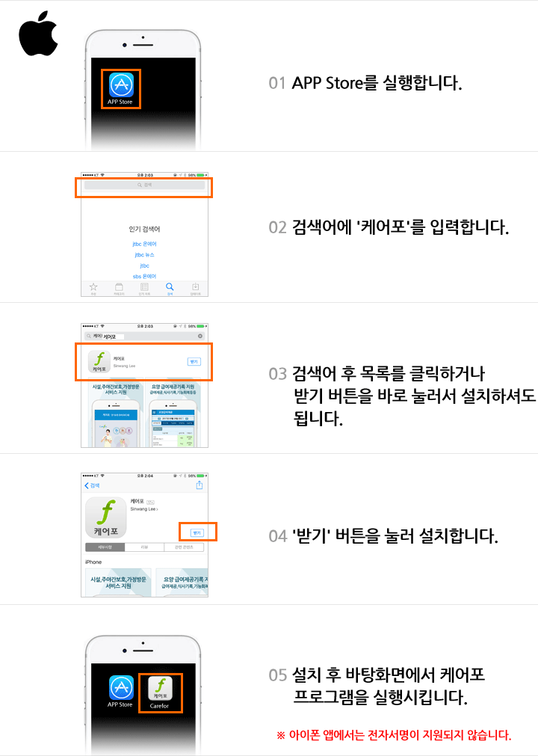
Task: Select the 'jtbc 뉴스' popular search link
Action: pyautogui.click(x=144, y=255)
